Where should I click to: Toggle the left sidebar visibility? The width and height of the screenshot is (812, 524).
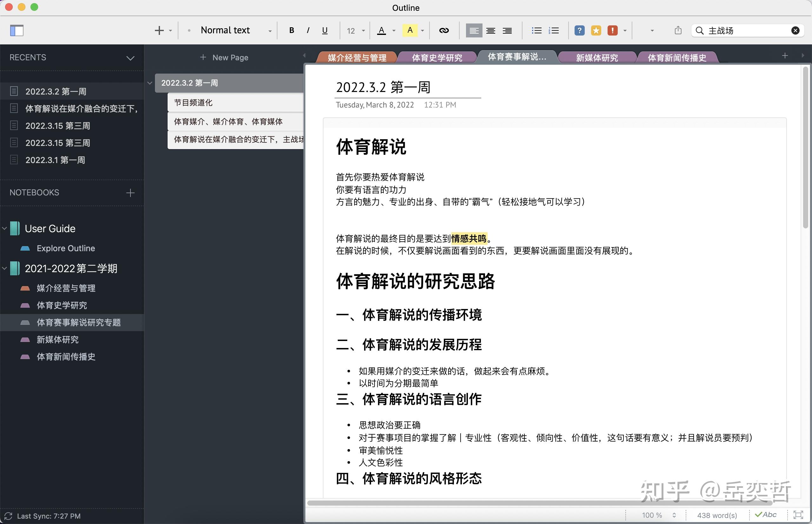point(17,31)
